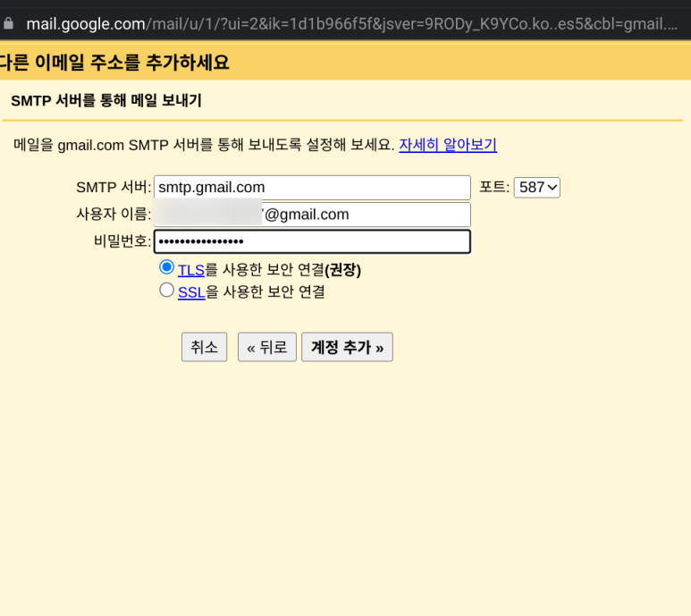Click the 계정 추가 » button
The height and width of the screenshot is (616, 691).
coord(347,347)
